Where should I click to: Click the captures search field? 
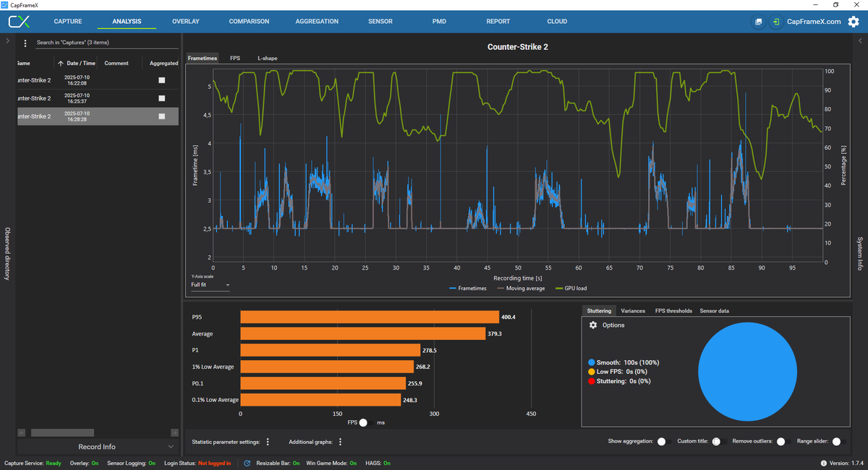pos(106,43)
